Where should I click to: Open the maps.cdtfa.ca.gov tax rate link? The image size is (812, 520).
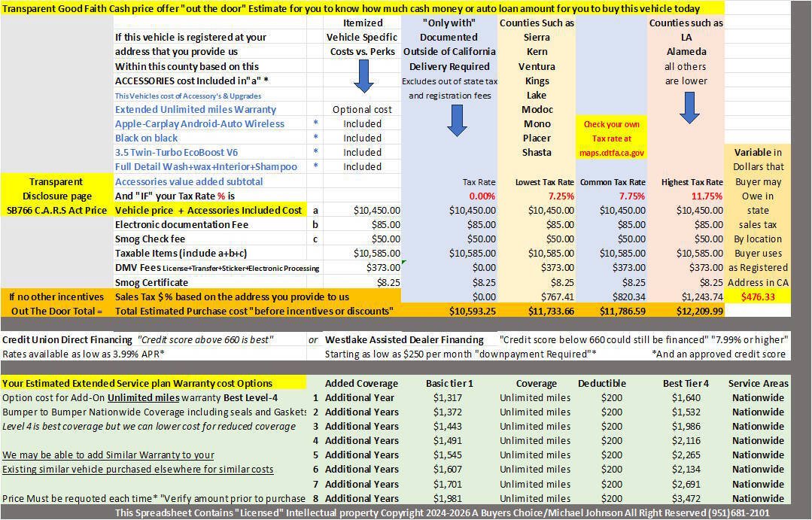[x=612, y=153]
